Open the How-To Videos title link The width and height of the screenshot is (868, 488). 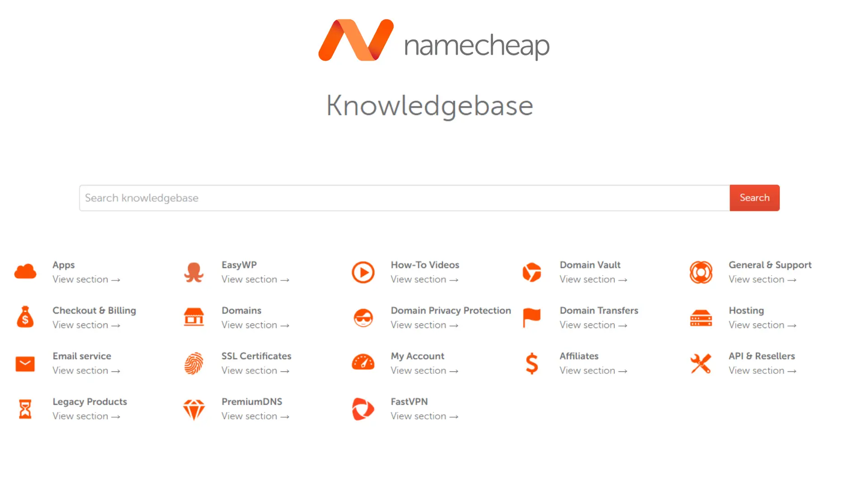(425, 265)
